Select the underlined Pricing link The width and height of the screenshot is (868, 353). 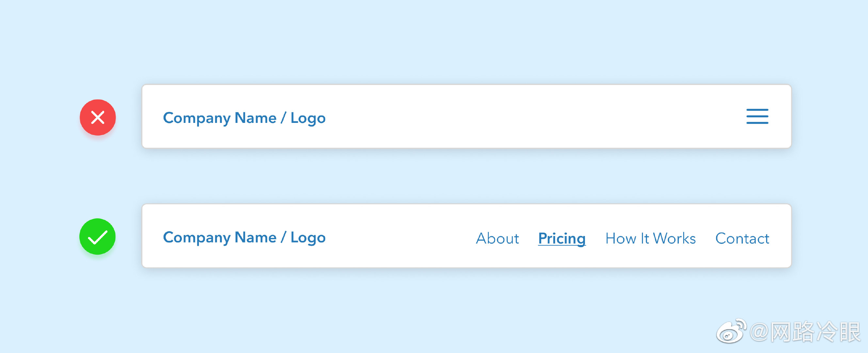click(x=562, y=238)
